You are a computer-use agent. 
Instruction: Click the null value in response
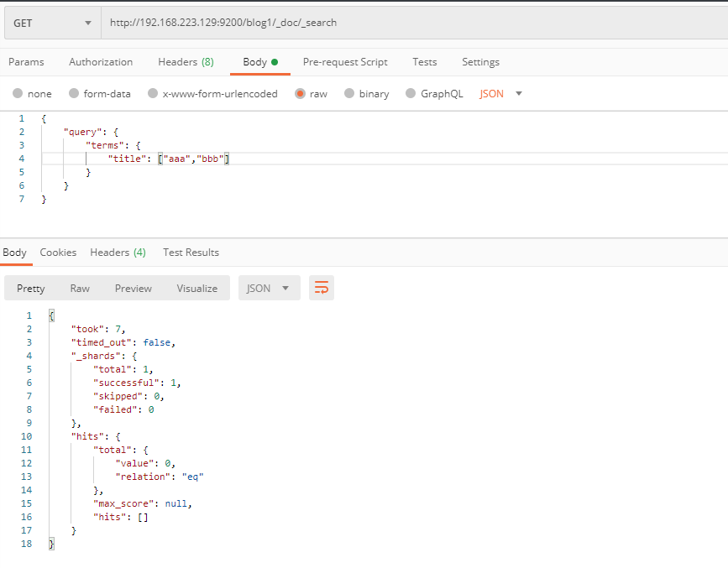coord(176,504)
